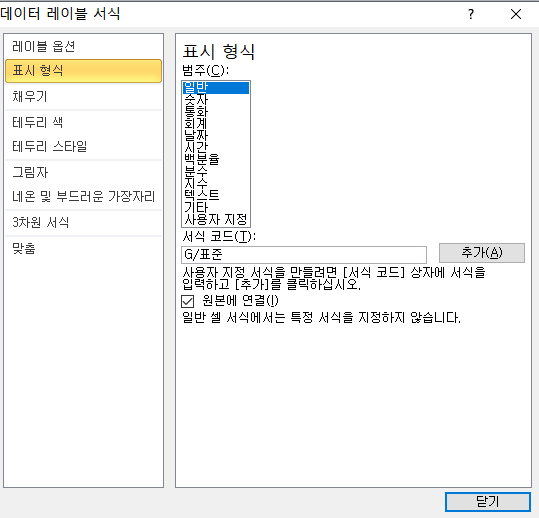This screenshot has width=539, height=518.
Task: Select 숫자 in category list
Action: (216, 100)
